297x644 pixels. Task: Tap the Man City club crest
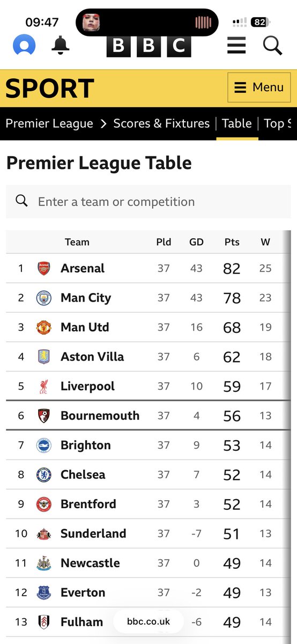pos(43,298)
